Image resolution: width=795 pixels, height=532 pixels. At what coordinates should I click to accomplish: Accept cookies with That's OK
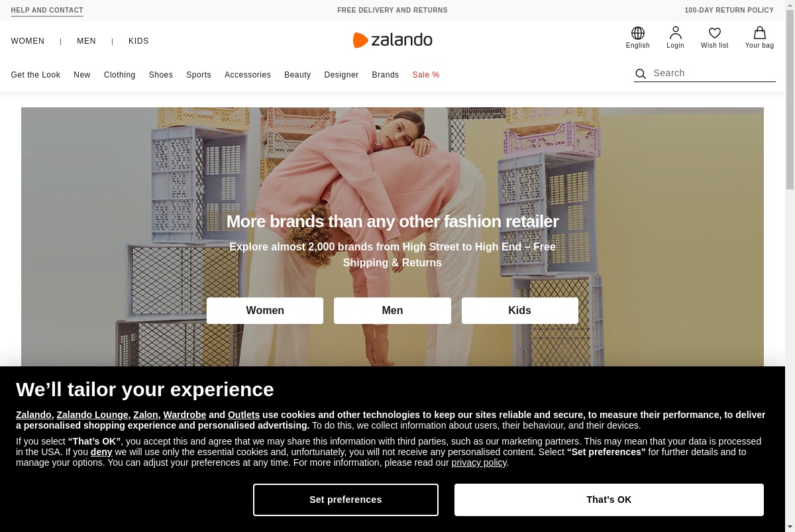click(609, 500)
